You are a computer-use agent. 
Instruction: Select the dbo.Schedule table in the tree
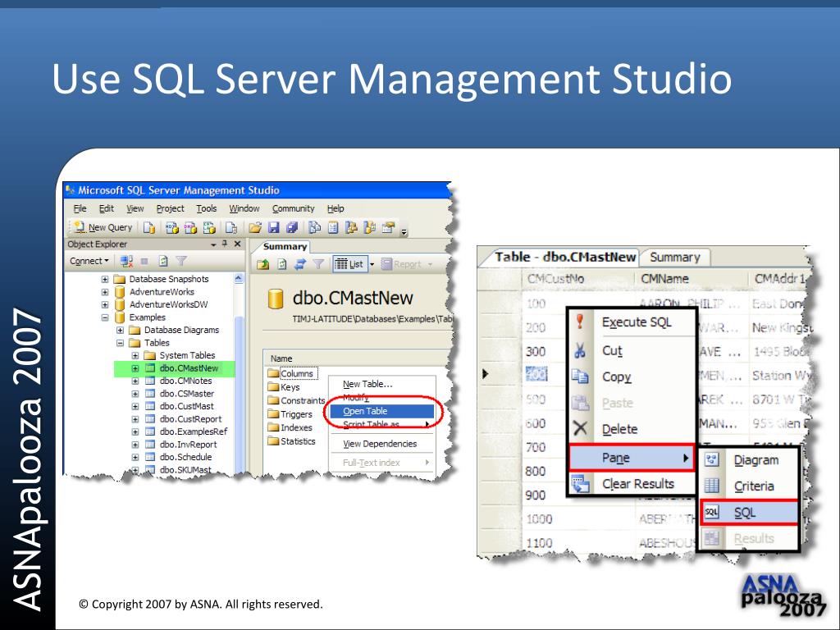click(x=185, y=457)
